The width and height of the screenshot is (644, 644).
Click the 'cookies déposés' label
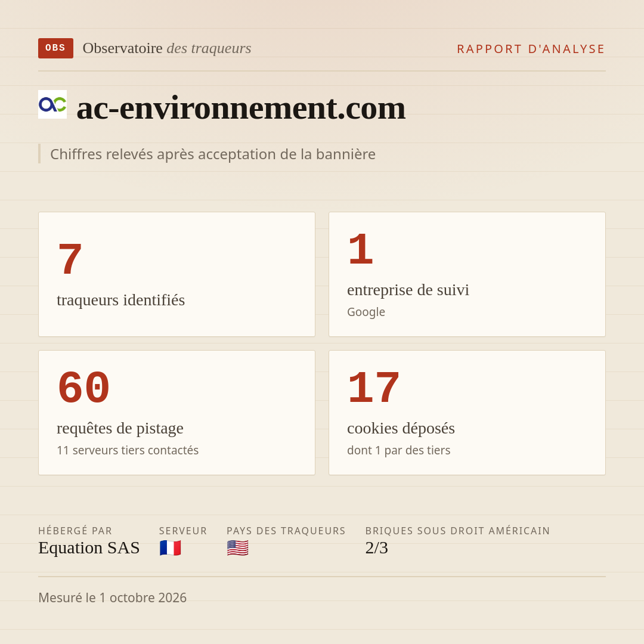pos(401,428)
